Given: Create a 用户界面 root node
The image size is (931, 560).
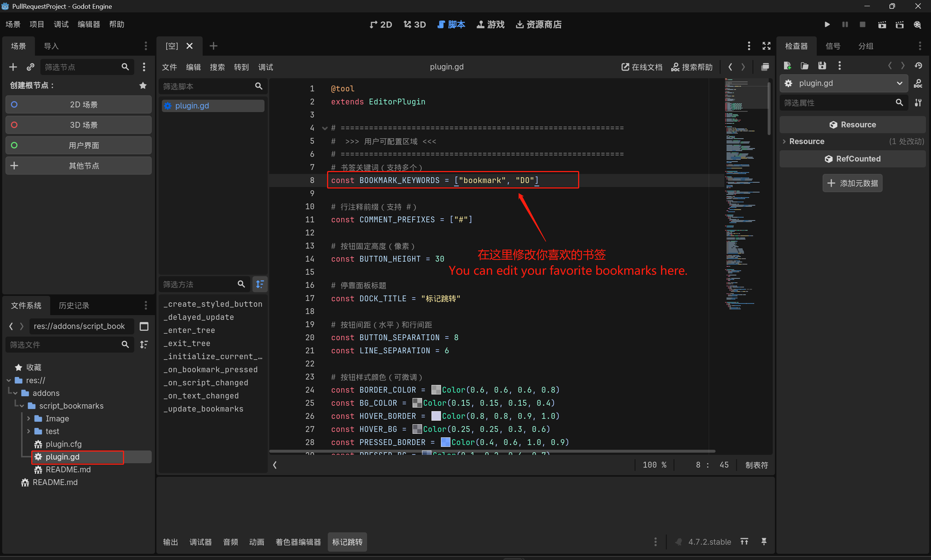Looking at the screenshot, I should coord(79,145).
